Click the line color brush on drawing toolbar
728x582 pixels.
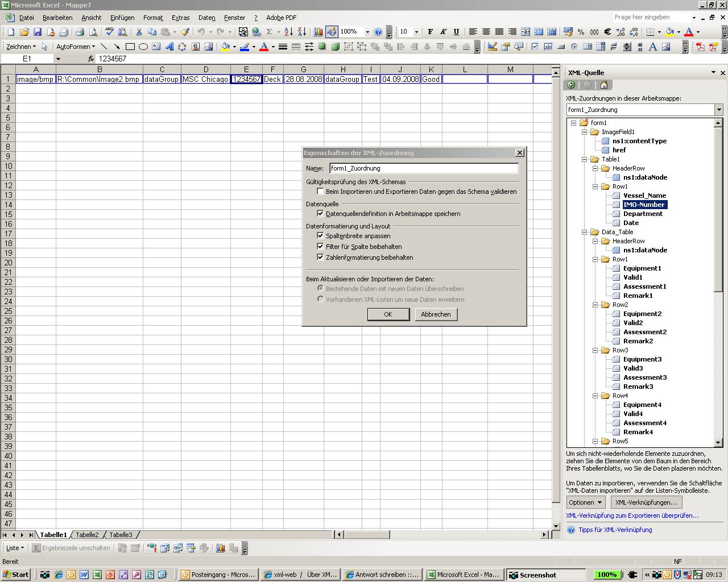tap(245, 47)
